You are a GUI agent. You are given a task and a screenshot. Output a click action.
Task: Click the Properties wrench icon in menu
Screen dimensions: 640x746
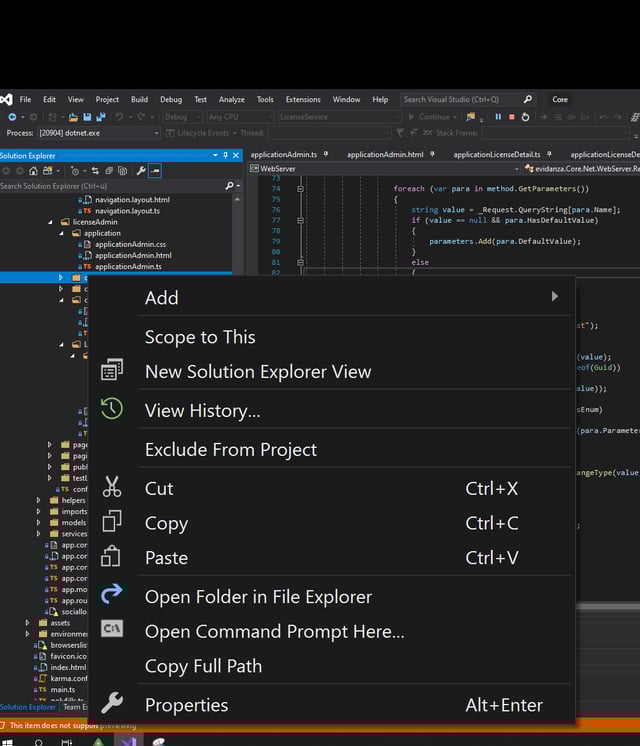[x=112, y=703]
